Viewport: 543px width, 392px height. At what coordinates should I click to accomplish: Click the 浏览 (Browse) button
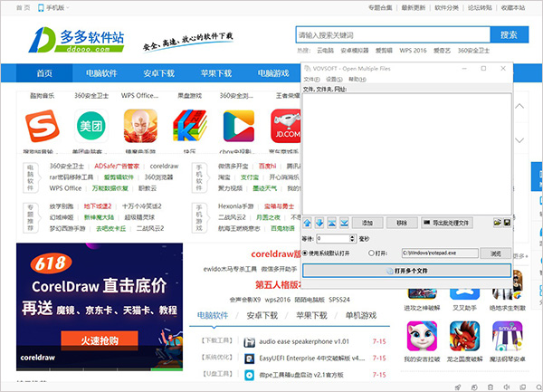tap(496, 253)
